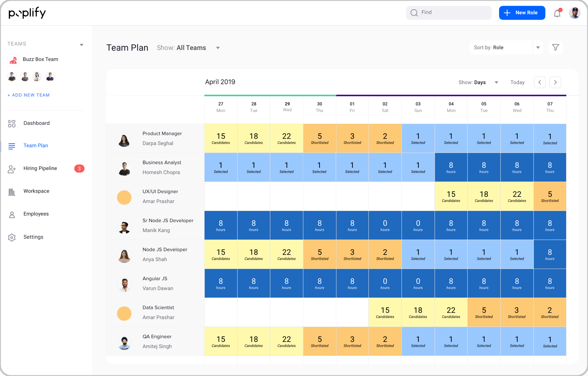Click the Find search field
588x376 pixels.
pos(449,13)
